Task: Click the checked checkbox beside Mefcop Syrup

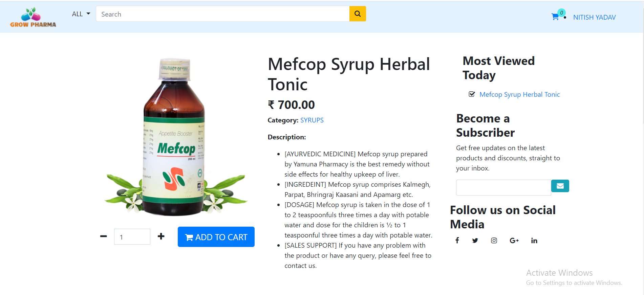Action: [472, 94]
